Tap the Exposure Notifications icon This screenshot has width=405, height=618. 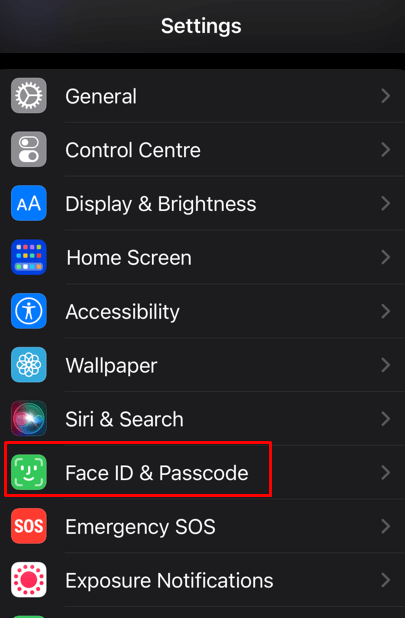(x=29, y=580)
